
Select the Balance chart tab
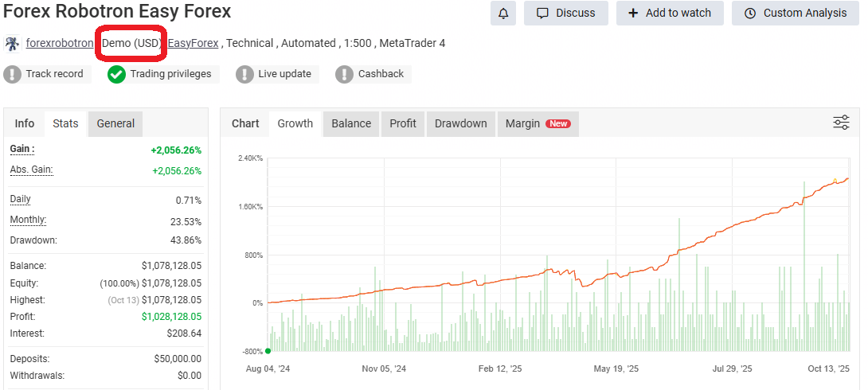351,123
